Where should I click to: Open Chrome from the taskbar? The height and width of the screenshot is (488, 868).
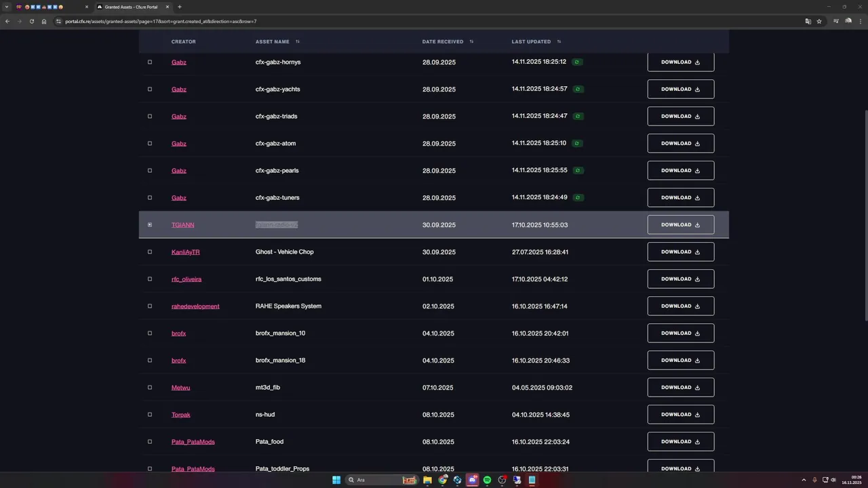(443, 480)
